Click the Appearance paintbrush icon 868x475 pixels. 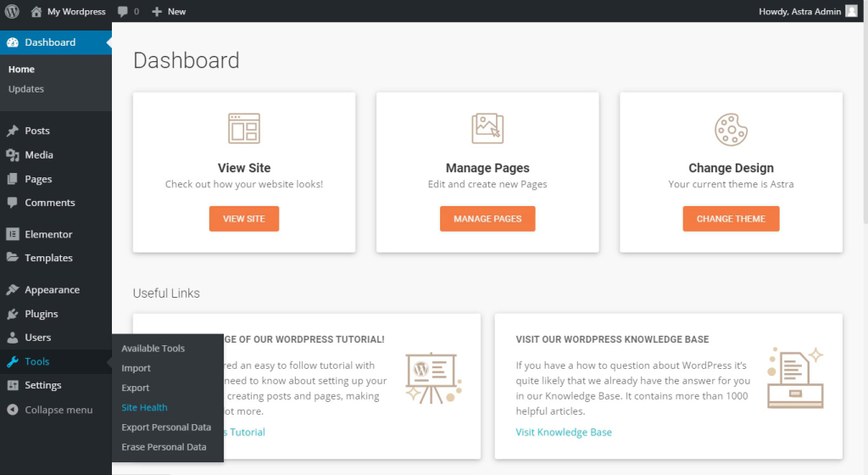13,290
